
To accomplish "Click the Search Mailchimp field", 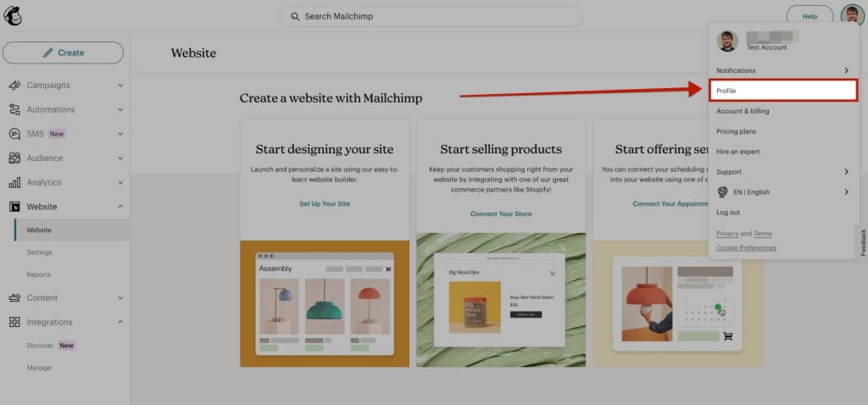I will click(430, 17).
